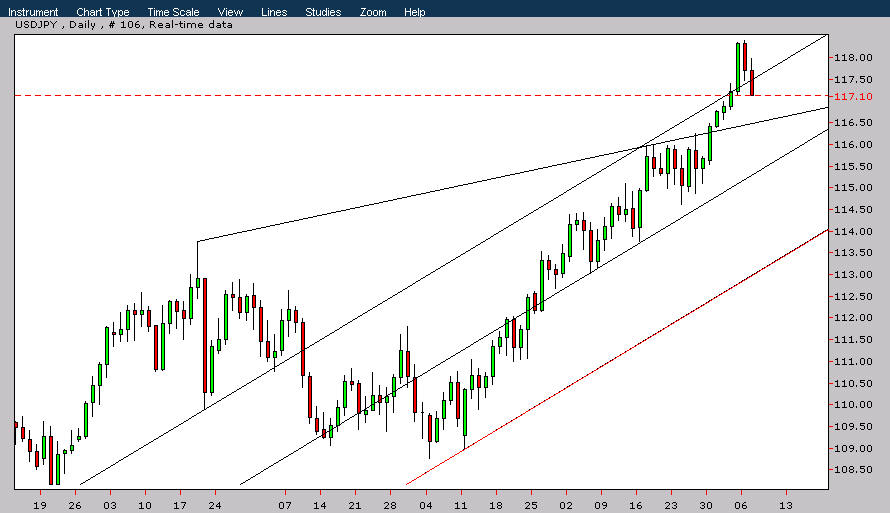Click the date label 23 on time axis
This screenshot has height=513, width=890.
coord(671,506)
